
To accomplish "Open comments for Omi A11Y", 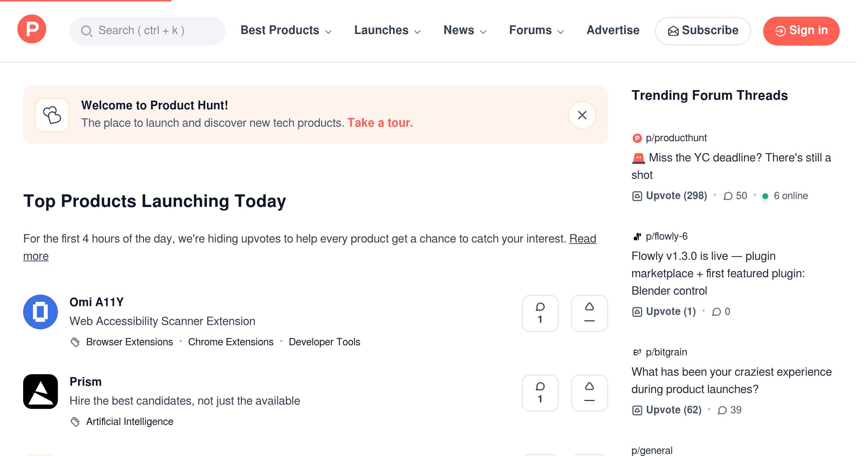I will coord(540,313).
